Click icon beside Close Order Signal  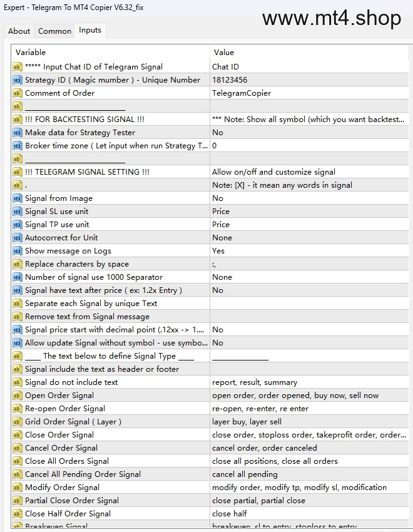(17, 436)
